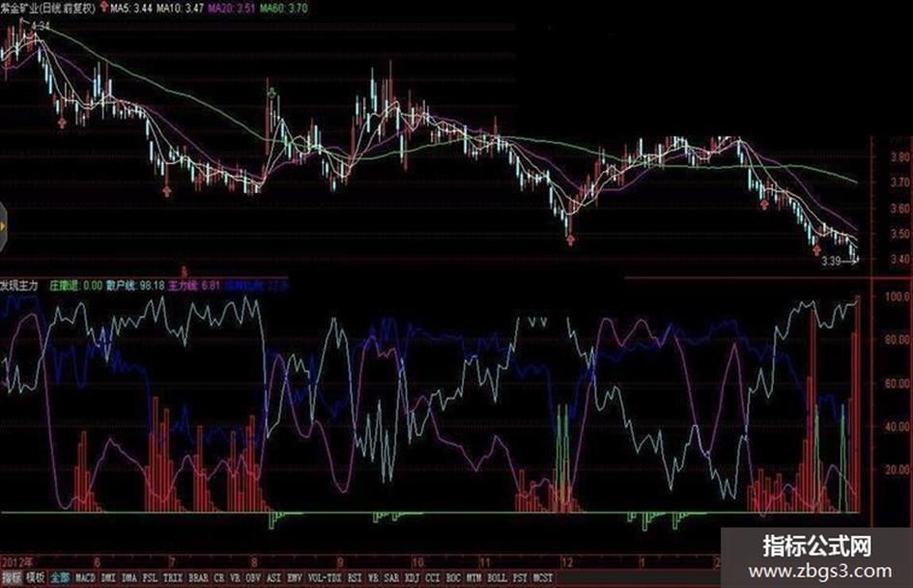
Task: Click the 散户线: 98.18 indicator label
Action: 135,285
